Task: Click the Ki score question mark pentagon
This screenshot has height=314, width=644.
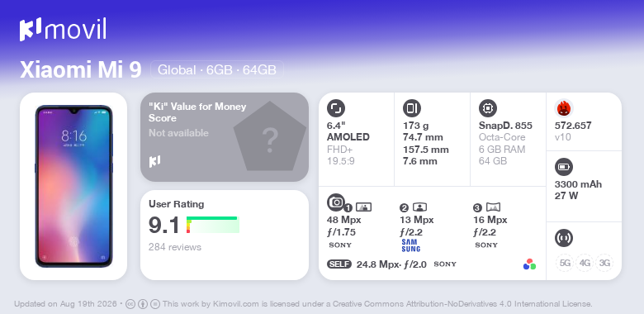Action: pyautogui.click(x=270, y=137)
